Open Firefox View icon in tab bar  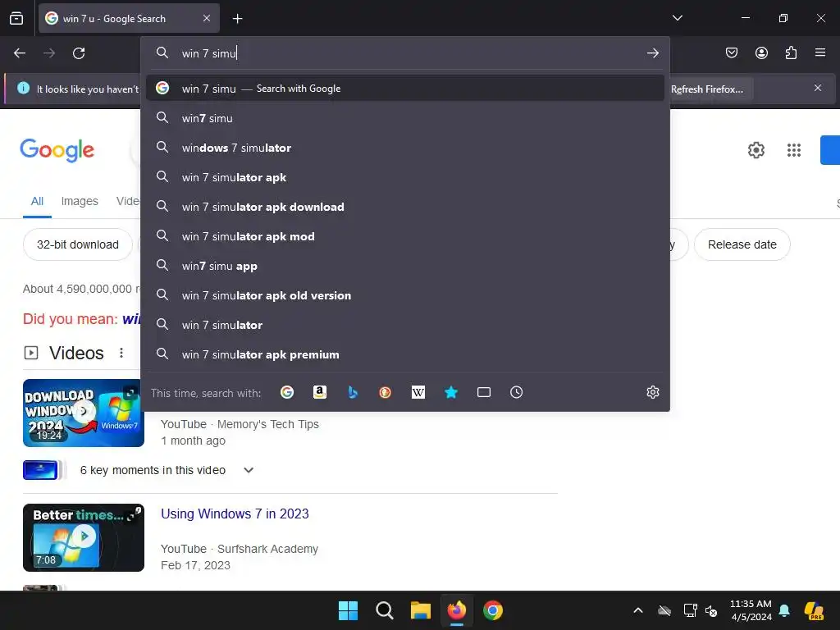[16, 18]
